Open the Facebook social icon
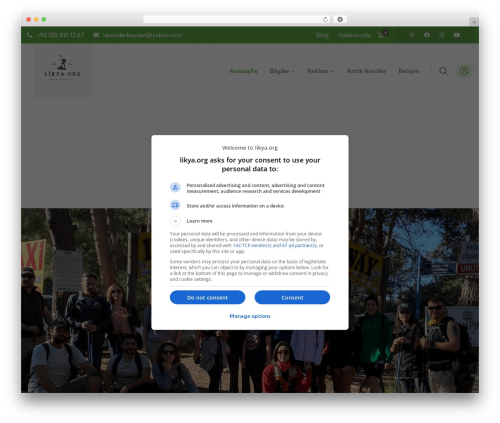Image resolution: width=500 pixels, height=423 pixels. point(427,35)
